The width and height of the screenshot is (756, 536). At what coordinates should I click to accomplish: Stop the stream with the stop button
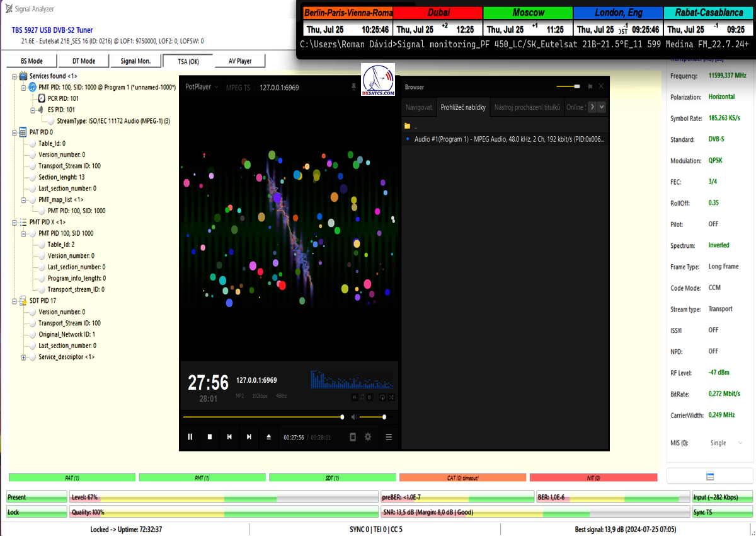tap(210, 437)
